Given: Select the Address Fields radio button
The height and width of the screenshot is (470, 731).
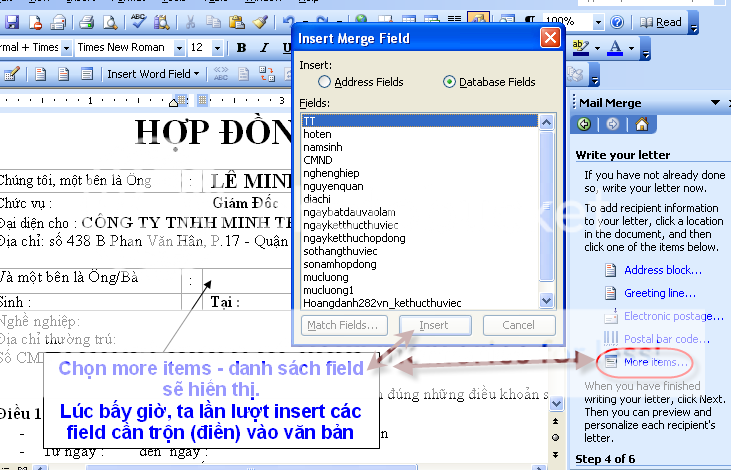Looking at the screenshot, I should click(x=324, y=82).
